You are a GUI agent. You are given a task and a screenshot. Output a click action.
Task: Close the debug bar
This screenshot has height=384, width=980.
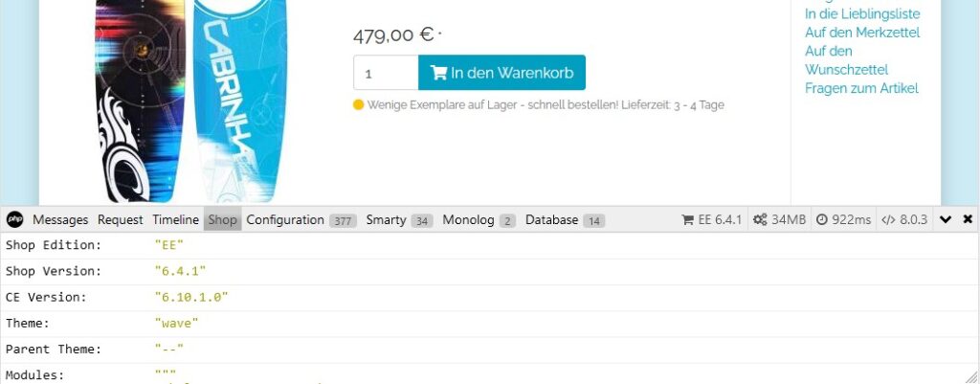coord(968,219)
